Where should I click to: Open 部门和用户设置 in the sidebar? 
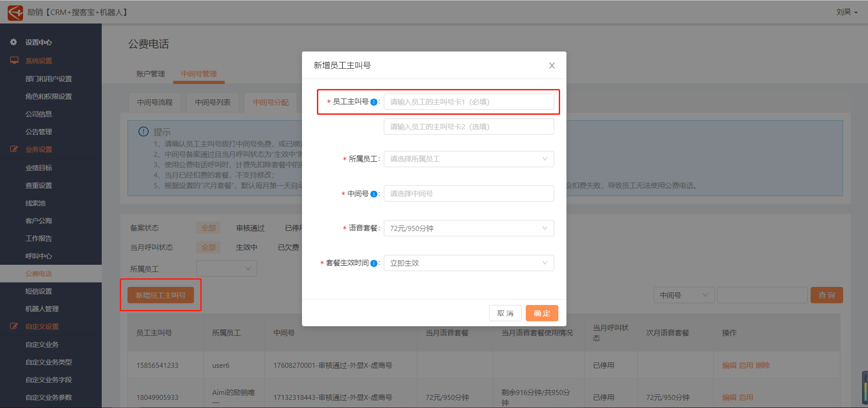[x=49, y=79]
